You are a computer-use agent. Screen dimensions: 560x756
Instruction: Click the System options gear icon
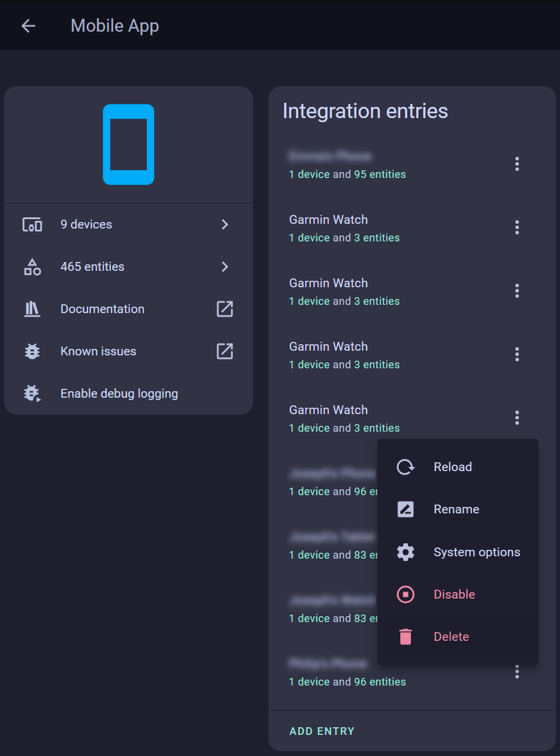tap(406, 552)
